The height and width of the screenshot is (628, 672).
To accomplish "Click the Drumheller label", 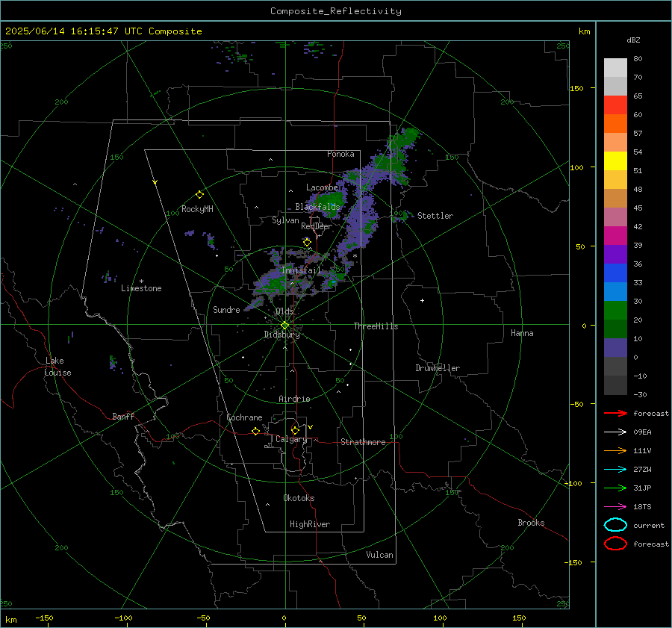I will (x=438, y=368).
